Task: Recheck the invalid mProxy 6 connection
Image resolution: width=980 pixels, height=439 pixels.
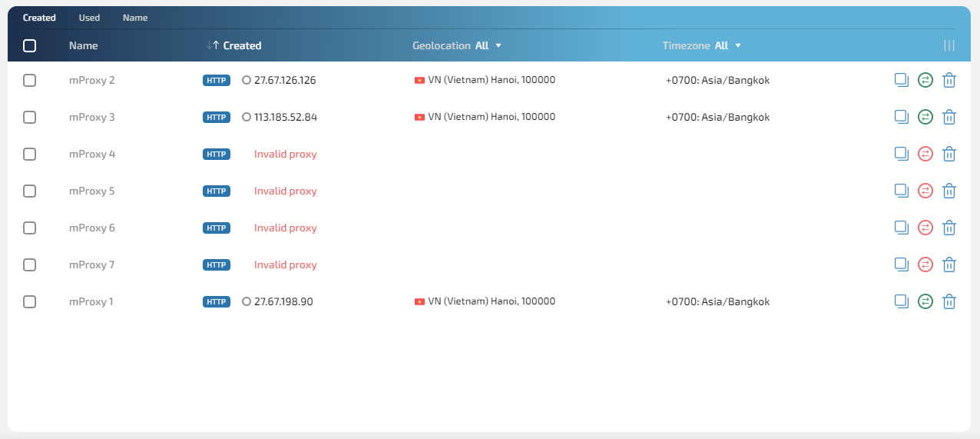Action: click(x=925, y=228)
